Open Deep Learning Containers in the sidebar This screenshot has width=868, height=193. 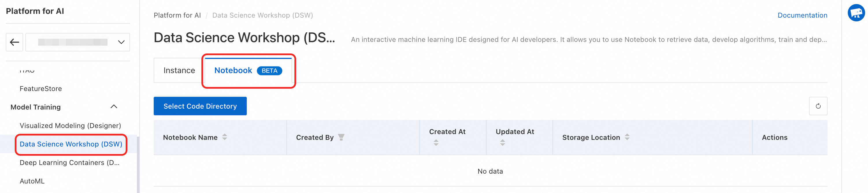(69, 163)
